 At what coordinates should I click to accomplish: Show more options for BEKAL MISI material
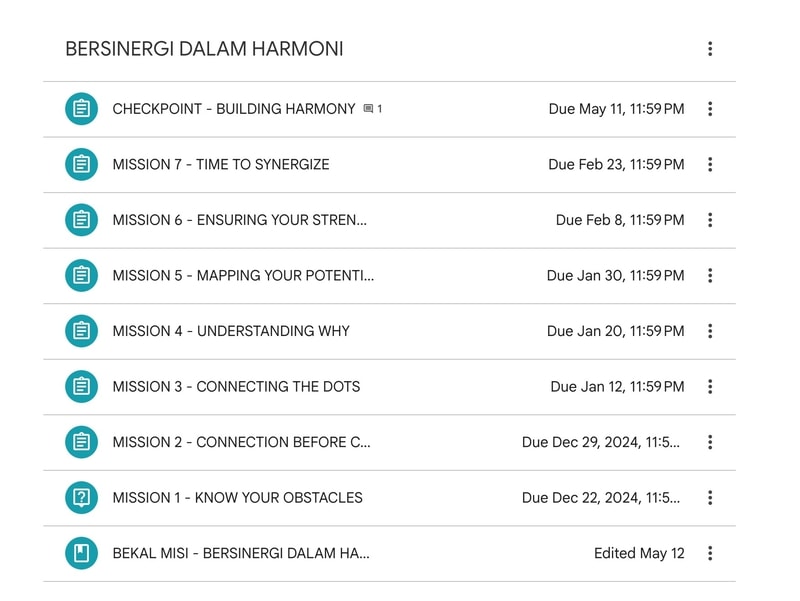[x=710, y=553]
